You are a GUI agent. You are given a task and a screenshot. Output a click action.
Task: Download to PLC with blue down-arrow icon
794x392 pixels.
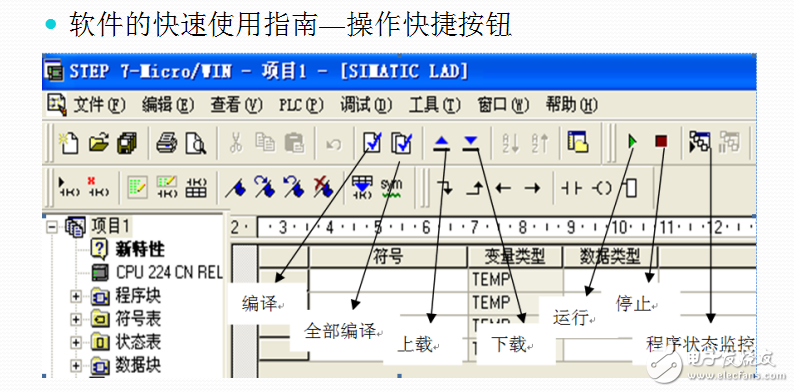coord(471,144)
